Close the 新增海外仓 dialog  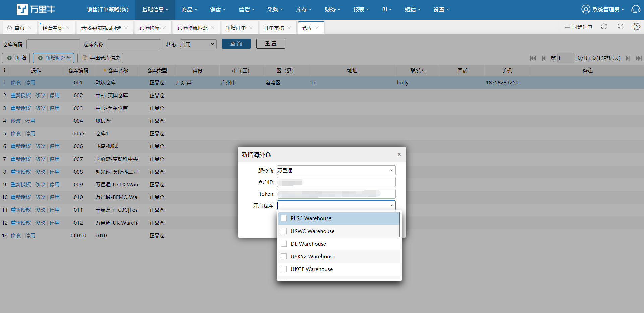[399, 154]
